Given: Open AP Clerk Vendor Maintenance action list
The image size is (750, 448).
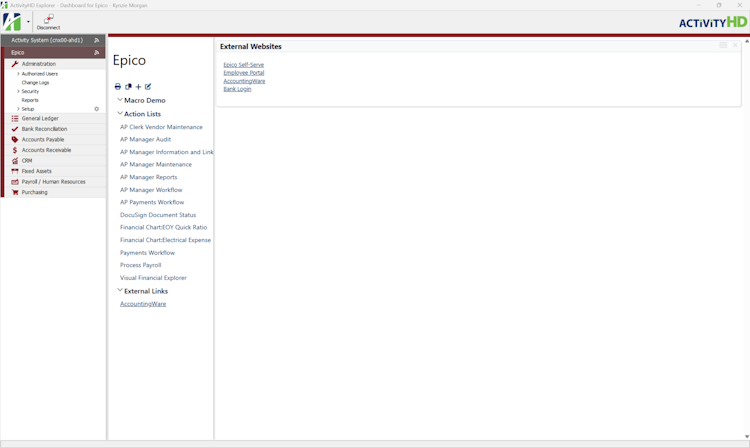Looking at the screenshot, I should pyautogui.click(x=161, y=127).
